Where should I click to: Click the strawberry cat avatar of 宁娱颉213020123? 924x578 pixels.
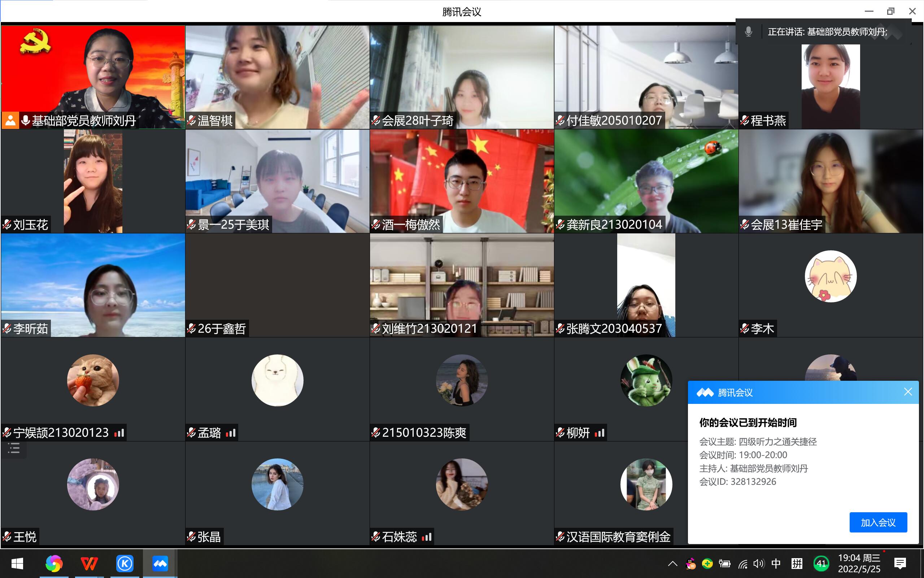(x=93, y=380)
